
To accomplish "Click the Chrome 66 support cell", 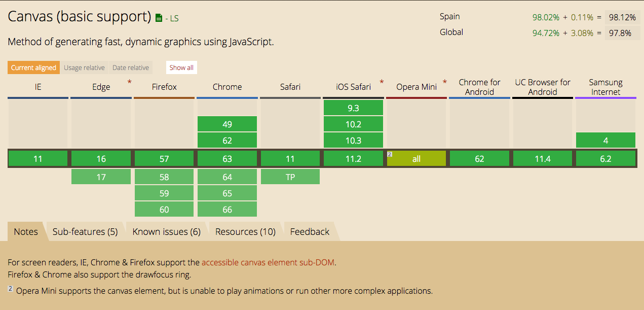I will pos(227,210).
